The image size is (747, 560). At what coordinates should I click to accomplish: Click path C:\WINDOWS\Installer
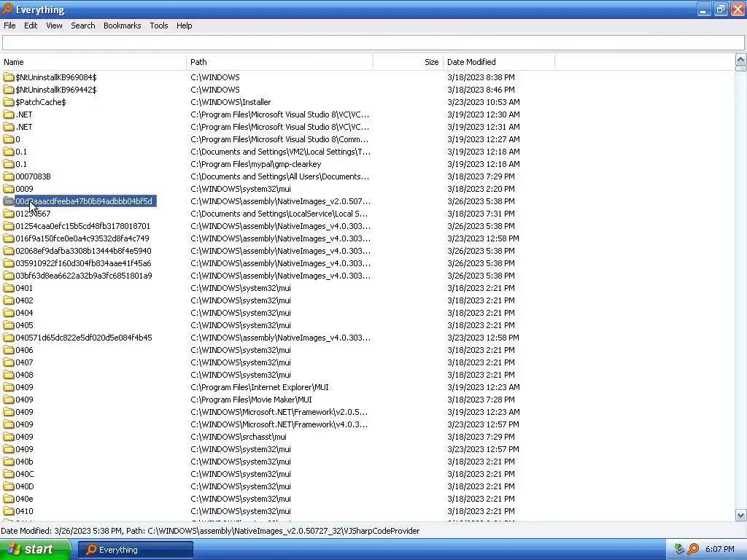(x=231, y=102)
